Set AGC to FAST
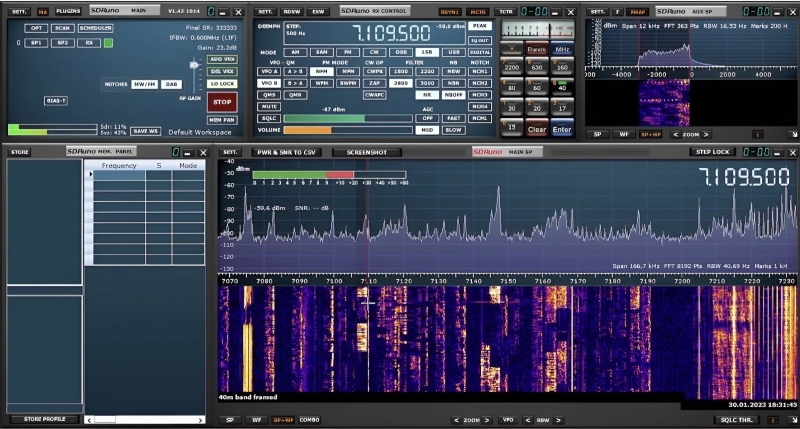 coord(454,118)
